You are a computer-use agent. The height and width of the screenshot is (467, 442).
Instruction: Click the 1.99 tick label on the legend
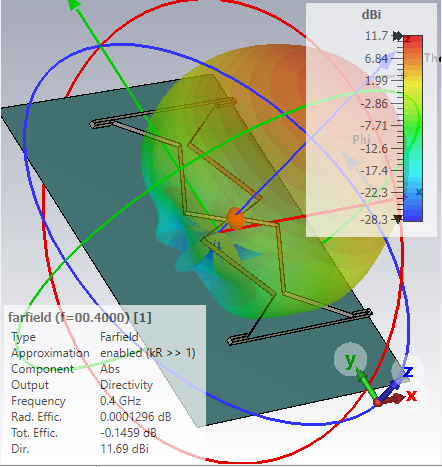coord(377,81)
